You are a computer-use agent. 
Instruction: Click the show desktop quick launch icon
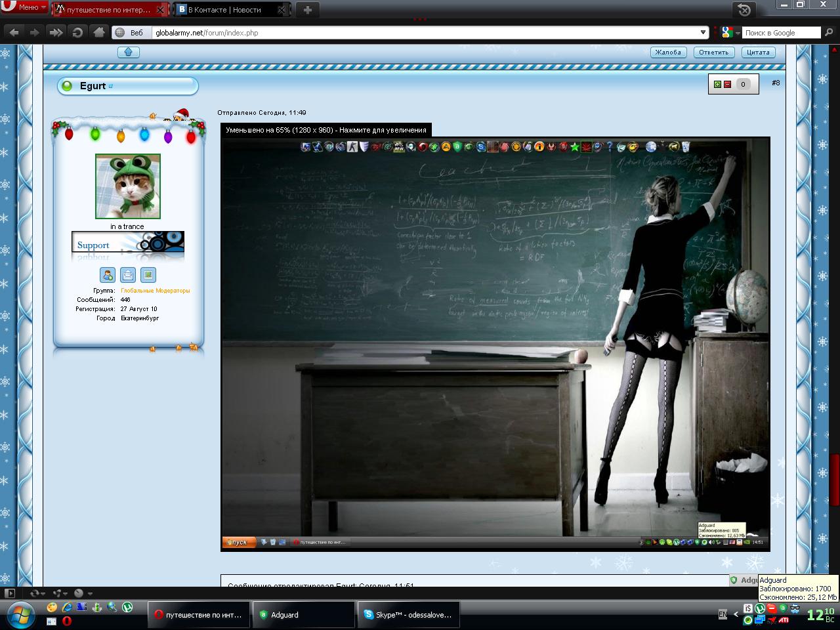52,621
